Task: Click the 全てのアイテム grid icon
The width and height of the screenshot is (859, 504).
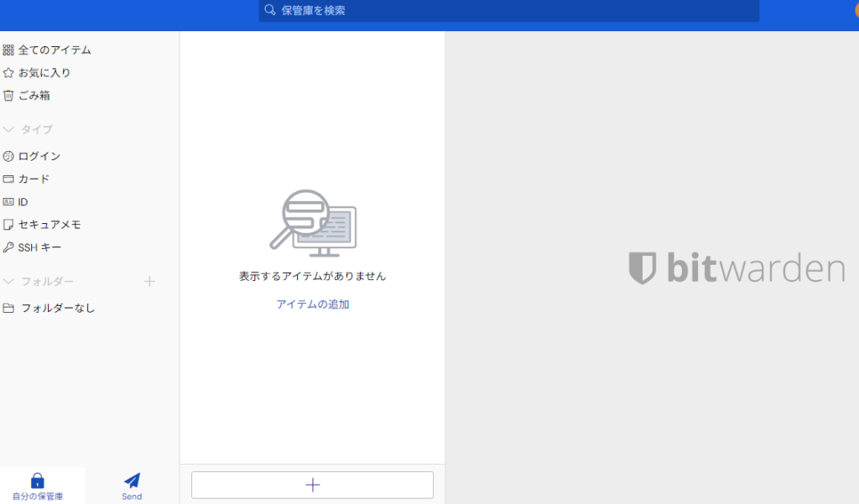Action: coord(8,50)
